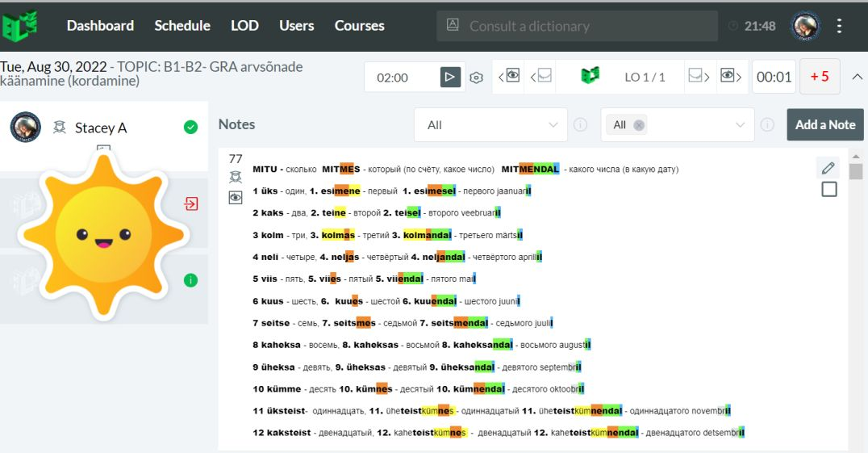Image resolution: width=868 pixels, height=453 pixels.
Task: Click the word kümnendal in row 10
Action: [x=479, y=388]
